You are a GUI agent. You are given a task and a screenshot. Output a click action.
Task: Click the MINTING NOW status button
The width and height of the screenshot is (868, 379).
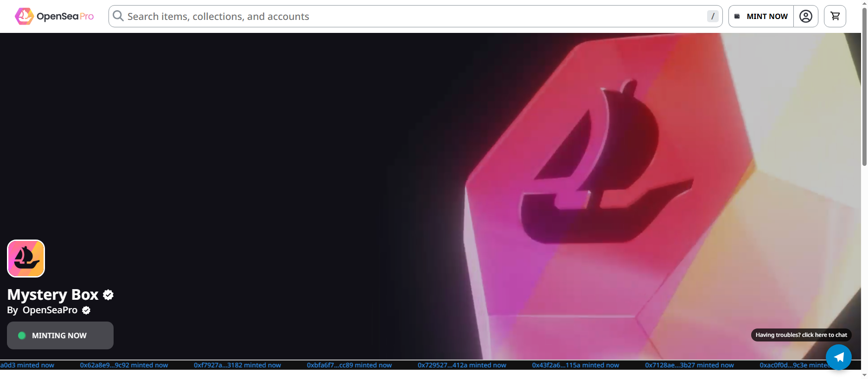(x=60, y=335)
